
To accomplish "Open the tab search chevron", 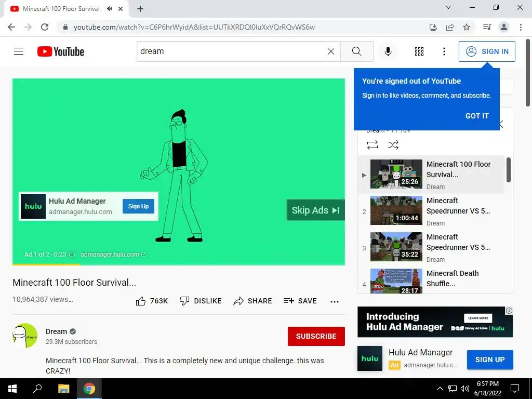I will tap(448, 7).
